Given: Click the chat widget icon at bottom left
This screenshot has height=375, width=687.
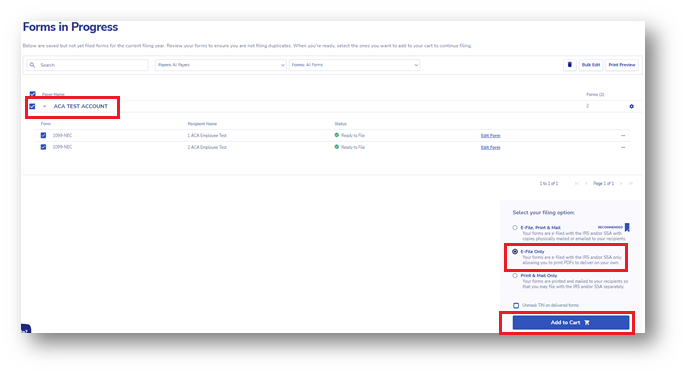Looking at the screenshot, I should coord(26,329).
